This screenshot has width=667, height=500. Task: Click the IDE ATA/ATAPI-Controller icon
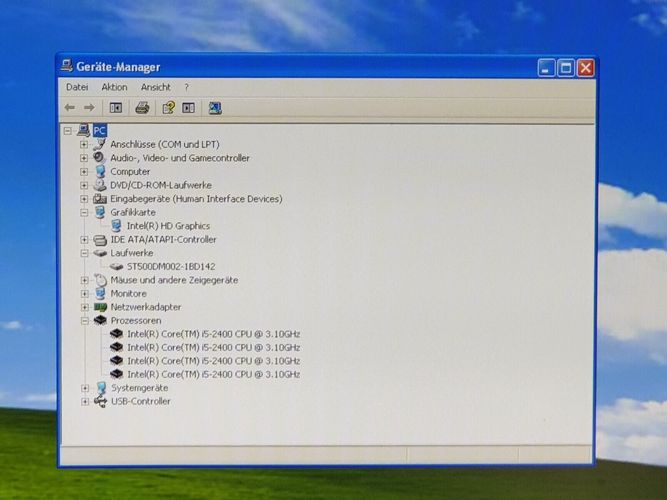click(x=100, y=240)
